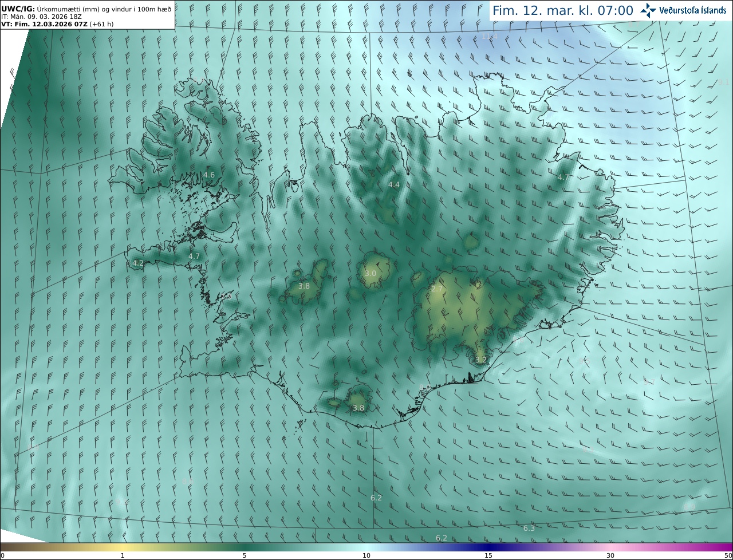Click the '30' tick on the colour scale
This screenshot has height=560, width=733.
pyautogui.click(x=610, y=555)
